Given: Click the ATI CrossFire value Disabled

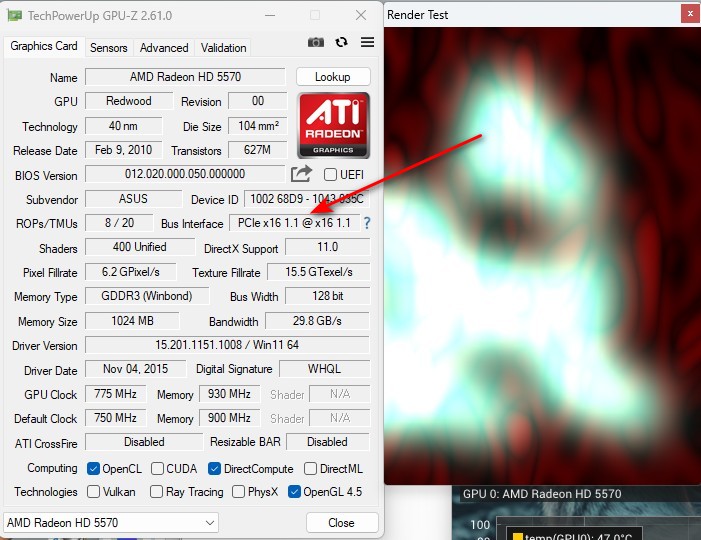Looking at the screenshot, I should point(144,442).
